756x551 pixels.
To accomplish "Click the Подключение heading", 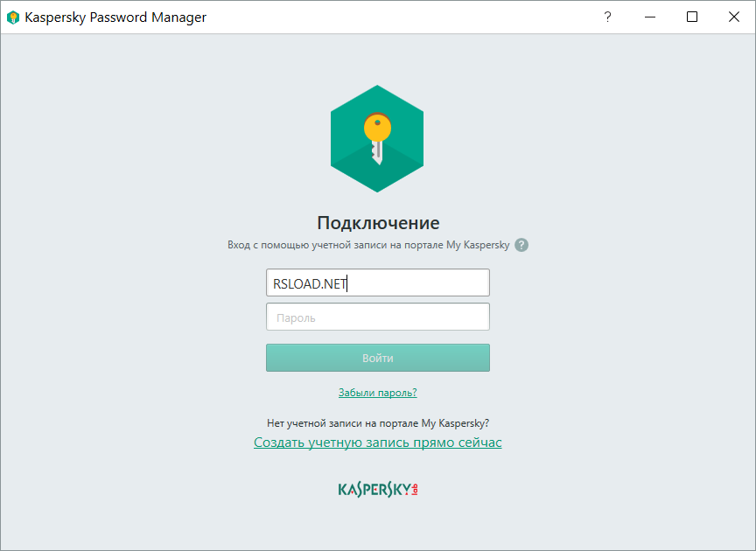I will tap(378, 223).
